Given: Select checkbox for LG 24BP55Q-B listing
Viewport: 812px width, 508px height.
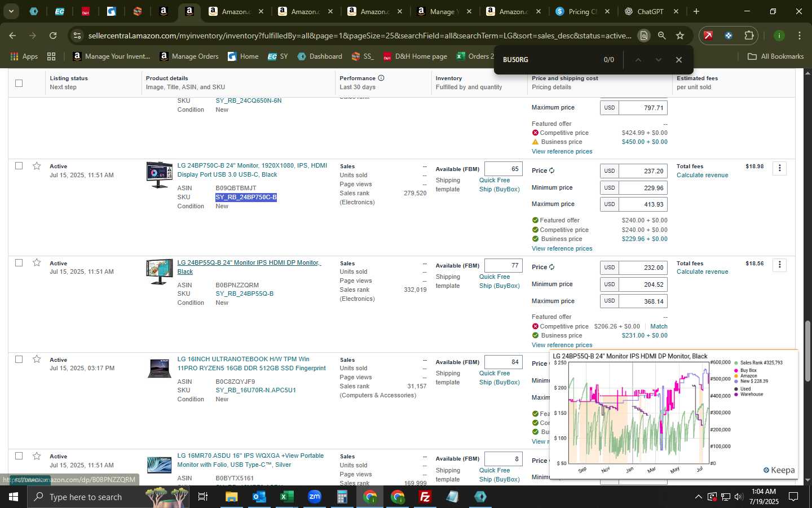Looking at the screenshot, I should (19, 262).
